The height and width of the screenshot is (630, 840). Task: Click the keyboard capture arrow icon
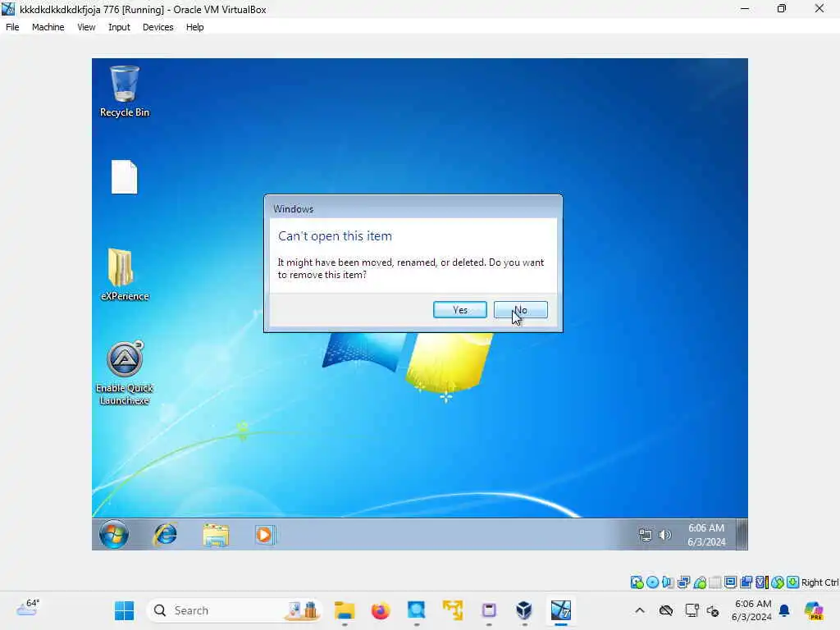click(793, 582)
